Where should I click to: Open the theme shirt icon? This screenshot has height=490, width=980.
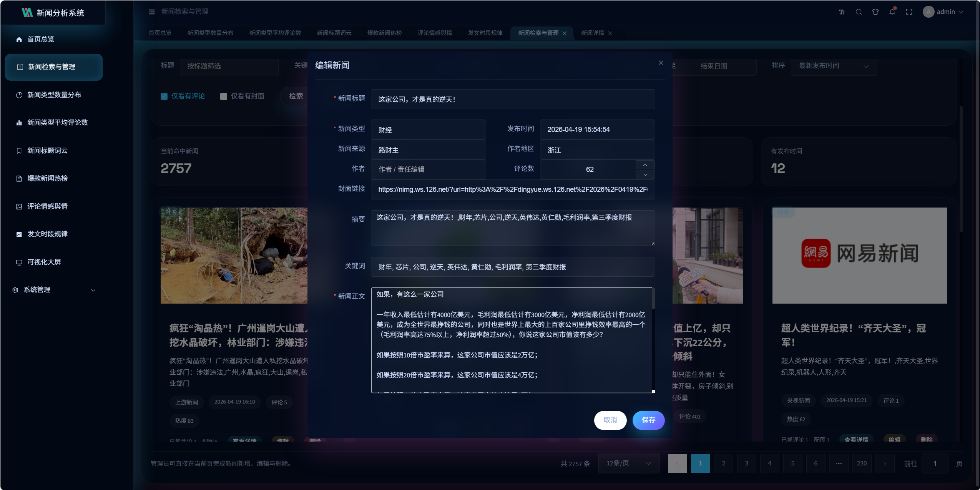click(x=875, y=12)
